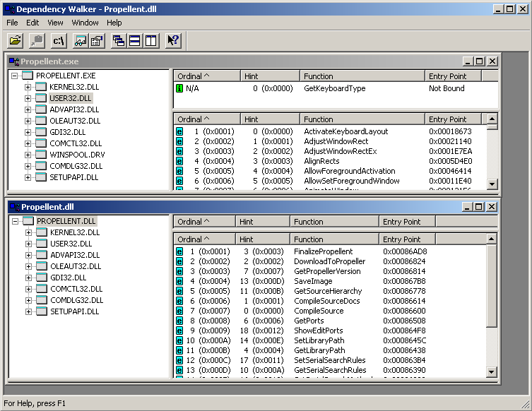
Task: Click the Function column header in Propellent.dll exports
Action: 333,239
